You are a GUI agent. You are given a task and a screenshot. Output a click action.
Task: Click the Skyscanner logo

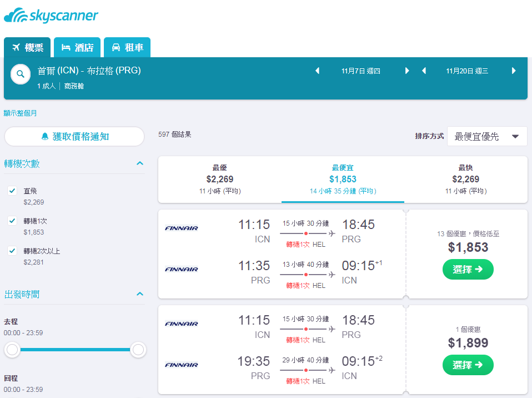point(51,16)
